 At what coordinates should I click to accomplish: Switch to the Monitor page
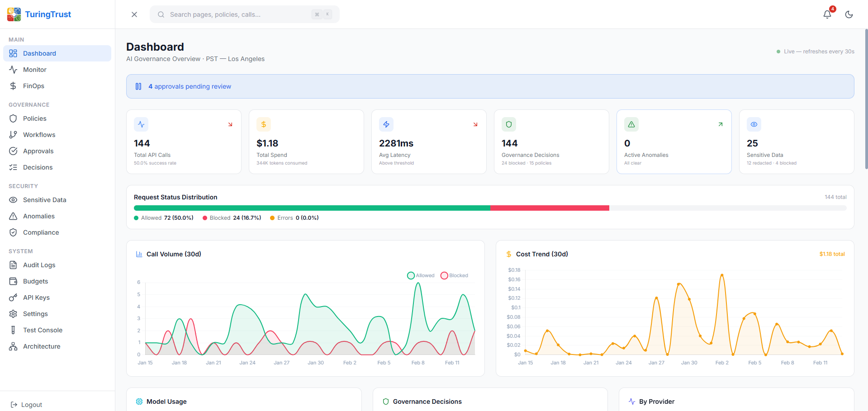click(x=34, y=69)
